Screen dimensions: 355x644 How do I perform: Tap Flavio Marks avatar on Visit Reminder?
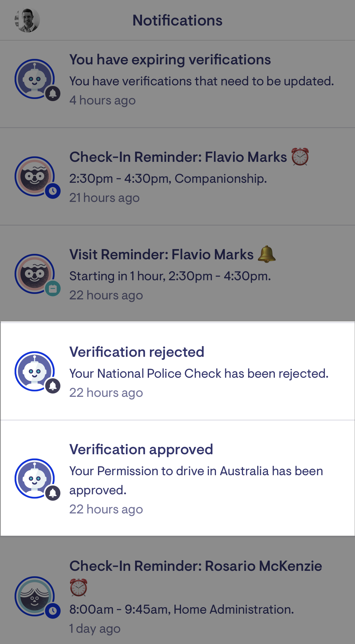click(x=35, y=274)
